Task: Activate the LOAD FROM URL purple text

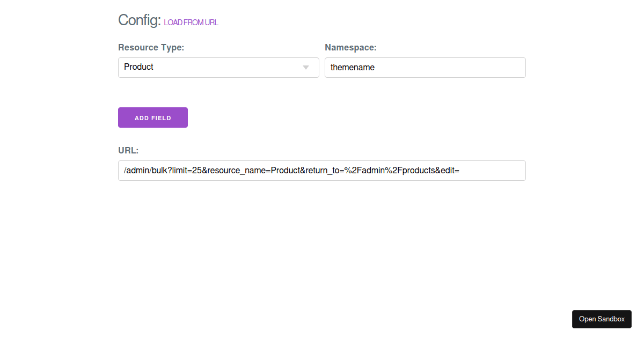Action: (x=191, y=22)
